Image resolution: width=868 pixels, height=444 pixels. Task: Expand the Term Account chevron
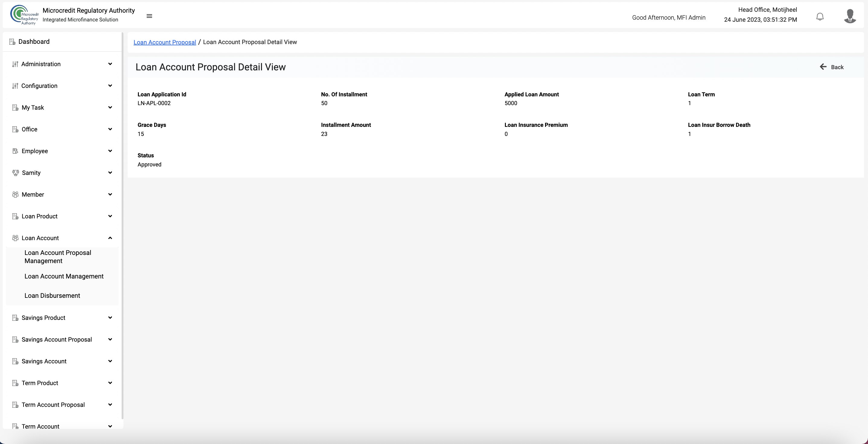(x=110, y=426)
